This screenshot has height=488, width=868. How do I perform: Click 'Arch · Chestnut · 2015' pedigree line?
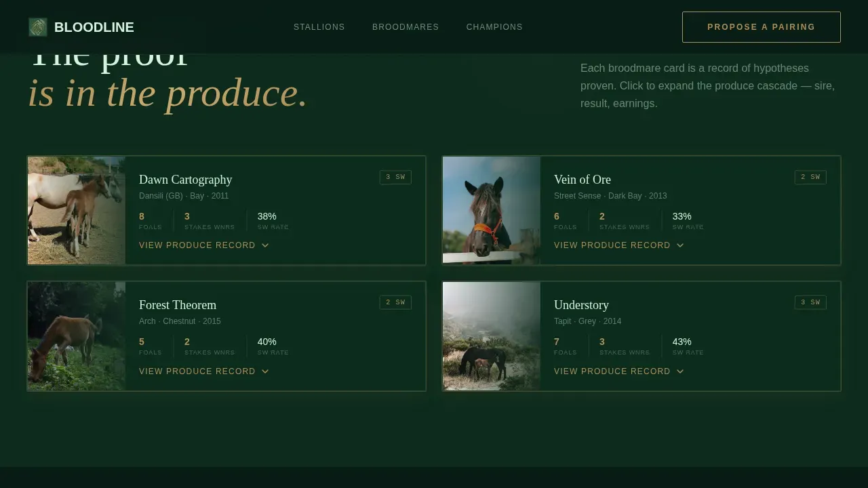point(180,321)
